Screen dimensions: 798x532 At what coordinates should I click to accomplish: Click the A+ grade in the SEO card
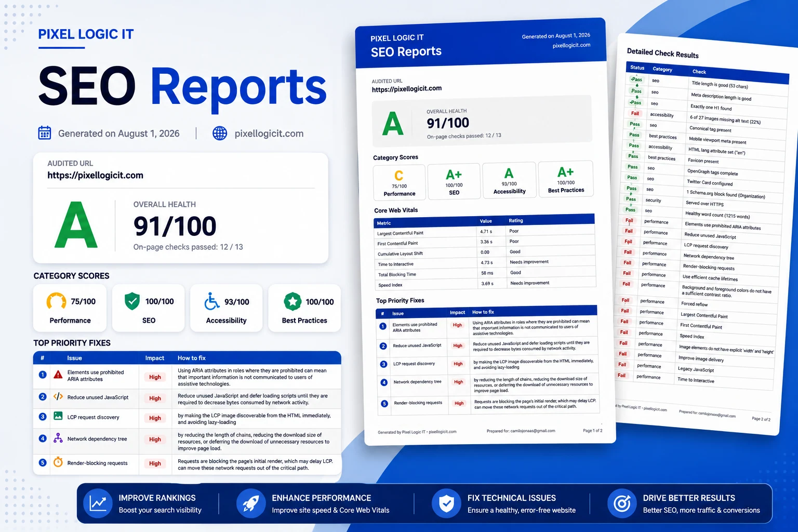[x=454, y=175]
